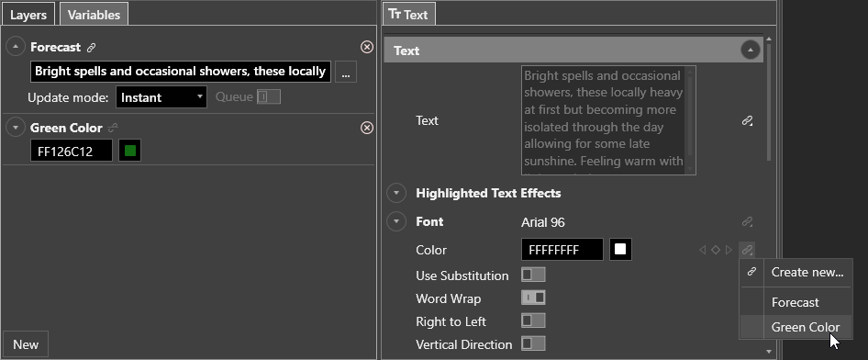Screen dimensions: 868x360
Task: Select the Text properties tab
Action: 408,15
